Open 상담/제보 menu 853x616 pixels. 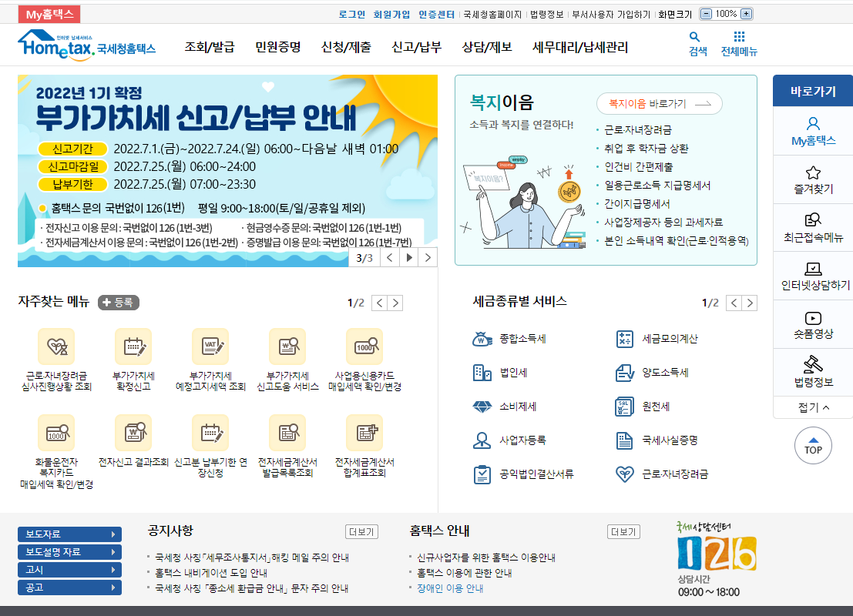487,47
